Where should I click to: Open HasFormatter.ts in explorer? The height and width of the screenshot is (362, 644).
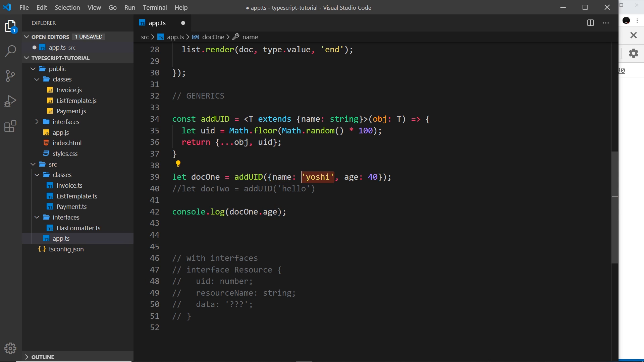[x=78, y=228]
